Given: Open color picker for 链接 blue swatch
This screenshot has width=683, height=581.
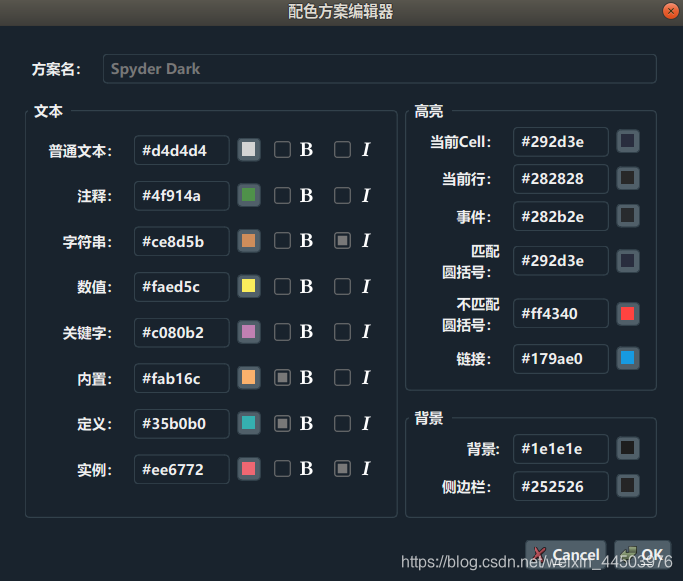Looking at the screenshot, I should pos(628,358).
